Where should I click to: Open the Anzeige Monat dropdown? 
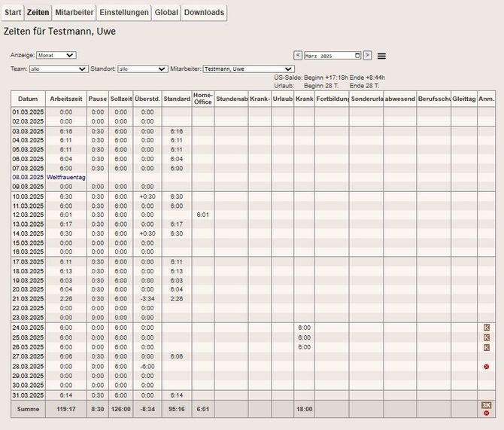coord(56,56)
